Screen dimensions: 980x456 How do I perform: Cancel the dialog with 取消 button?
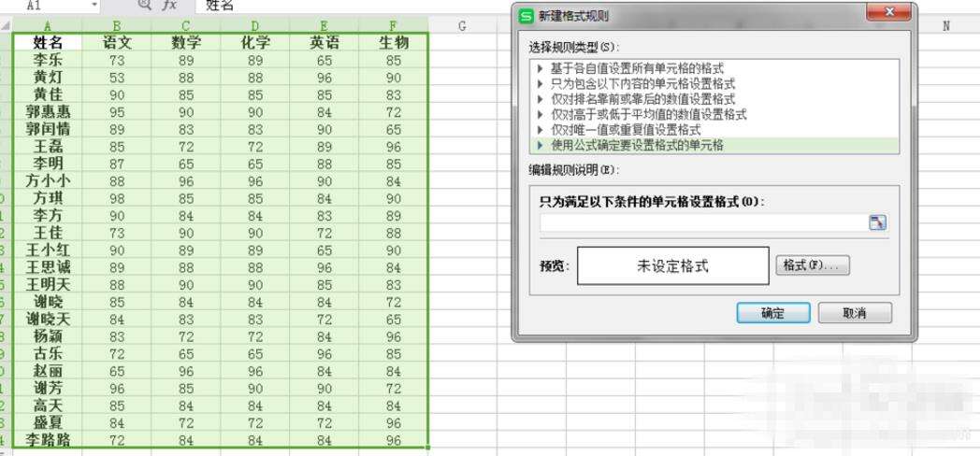click(855, 313)
